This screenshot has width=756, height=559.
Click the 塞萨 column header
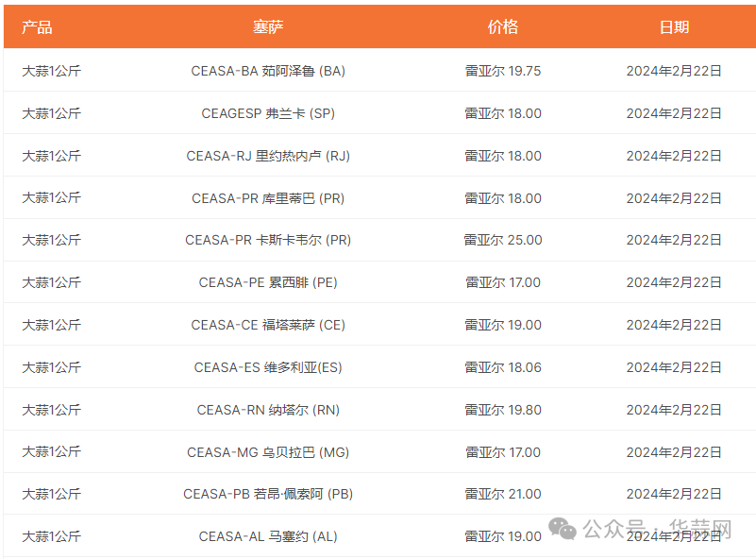click(x=268, y=27)
